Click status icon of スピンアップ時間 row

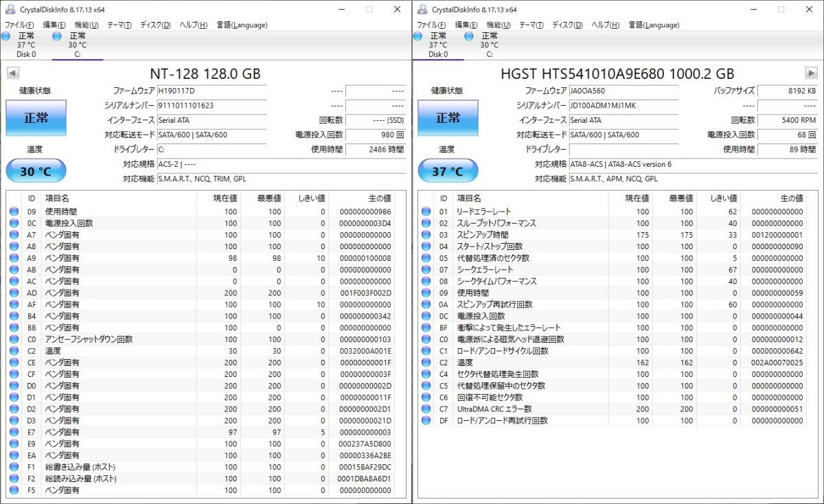click(x=426, y=235)
